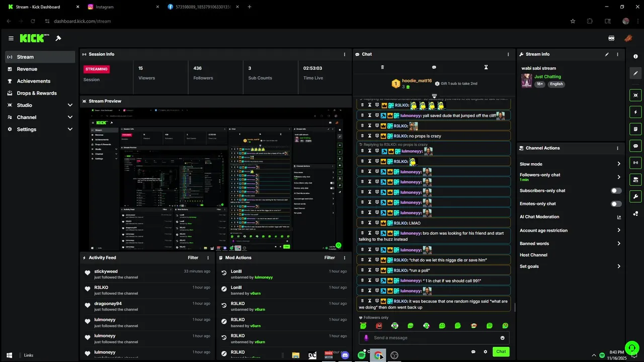Image resolution: width=644 pixels, height=362 pixels.
Task: Click the chat bubble icon in the right rail
Action: [635, 146]
